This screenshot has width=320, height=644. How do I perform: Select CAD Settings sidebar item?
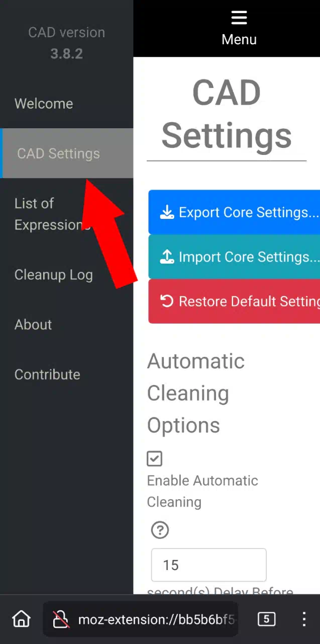pos(66,153)
